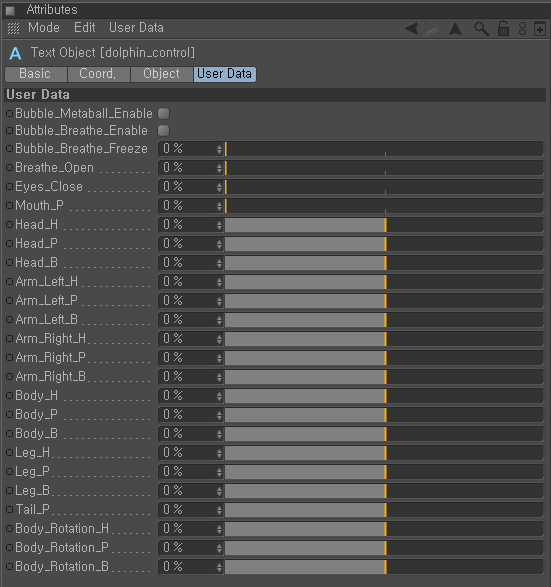Screen dimensions: 551x587
Task: Click Arm_Left_H value stepper arrows
Action: [x=219, y=282]
